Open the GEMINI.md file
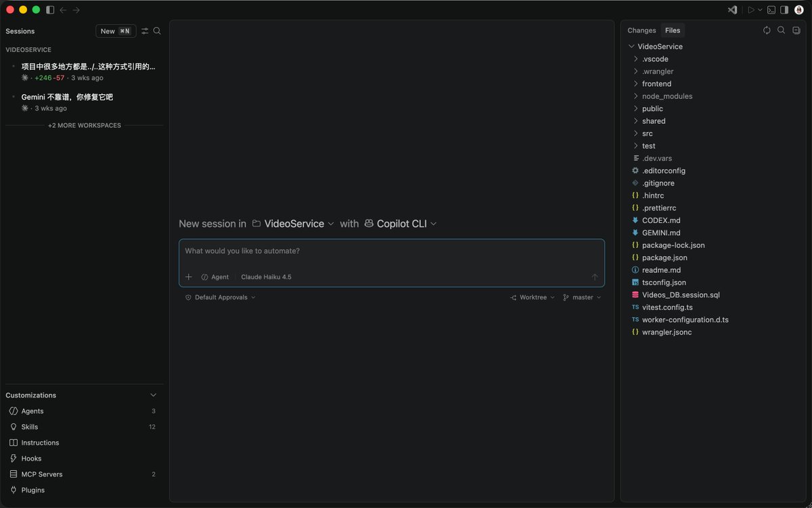This screenshot has height=508, width=812. point(713,233)
